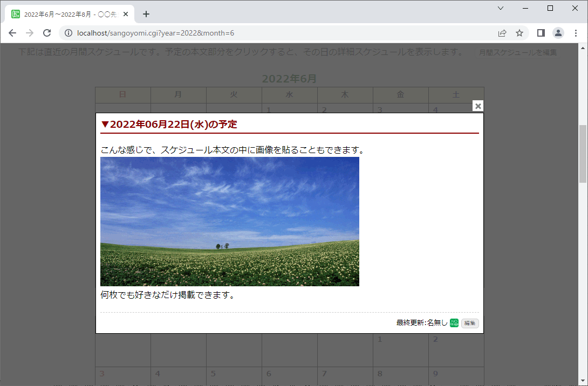588x386 pixels.
Task: Click the popup heading 2022年06月22日(水)の予定
Action: tap(169, 125)
